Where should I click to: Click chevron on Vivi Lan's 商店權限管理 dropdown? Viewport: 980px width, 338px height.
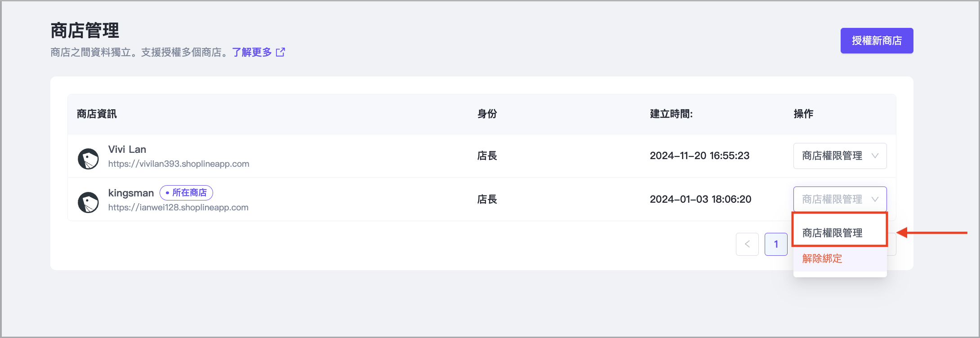point(875,156)
